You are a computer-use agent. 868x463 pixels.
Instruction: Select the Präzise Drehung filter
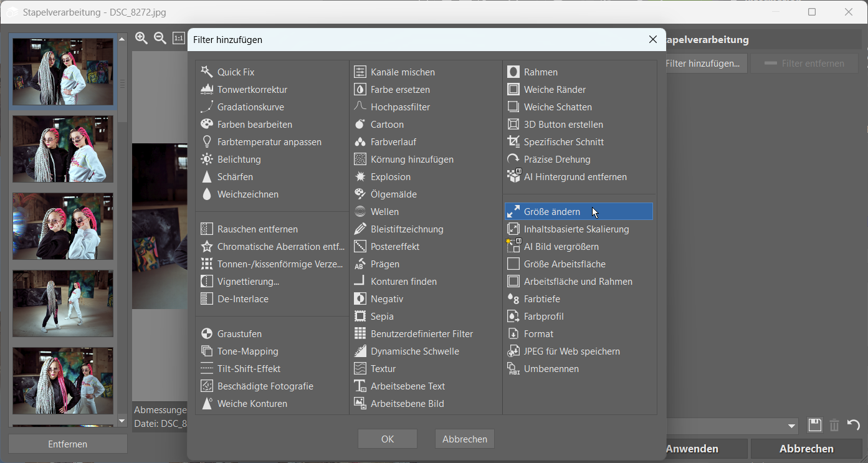(556, 160)
